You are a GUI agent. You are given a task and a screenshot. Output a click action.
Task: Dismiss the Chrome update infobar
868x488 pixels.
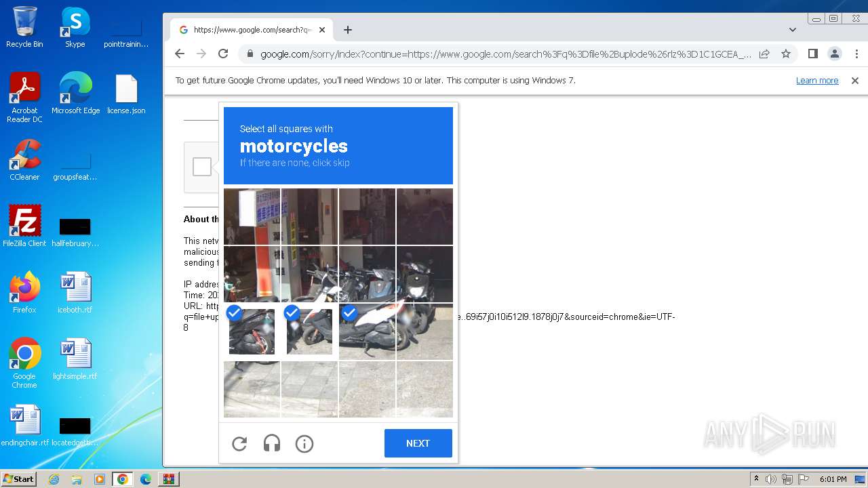coord(855,80)
